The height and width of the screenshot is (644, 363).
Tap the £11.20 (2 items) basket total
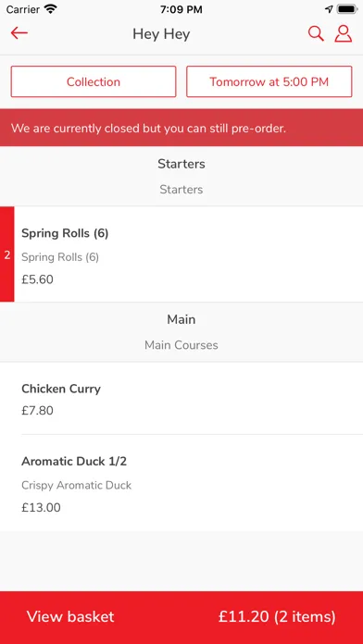(x=277, y=616)
